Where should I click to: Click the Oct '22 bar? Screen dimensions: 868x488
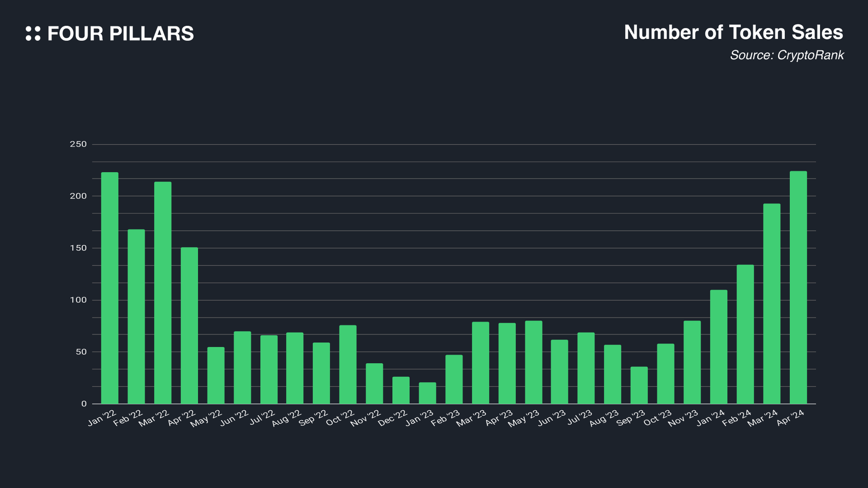tap(348, 364)
